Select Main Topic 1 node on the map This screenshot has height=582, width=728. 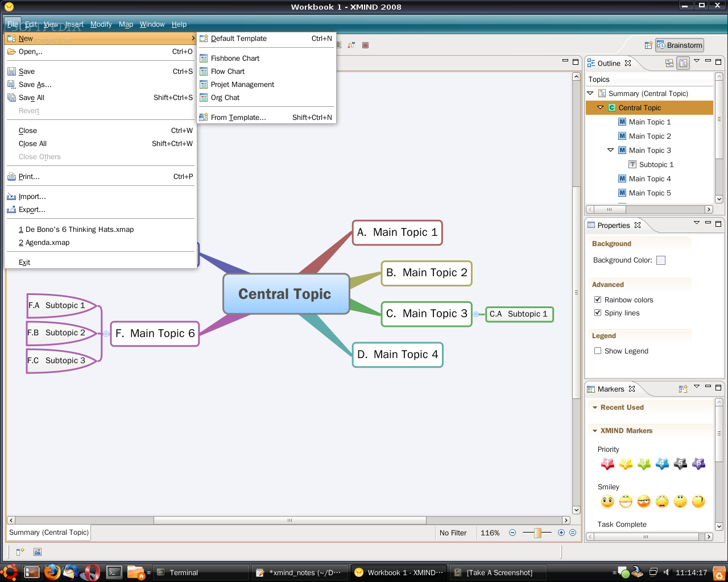[398, 232]
